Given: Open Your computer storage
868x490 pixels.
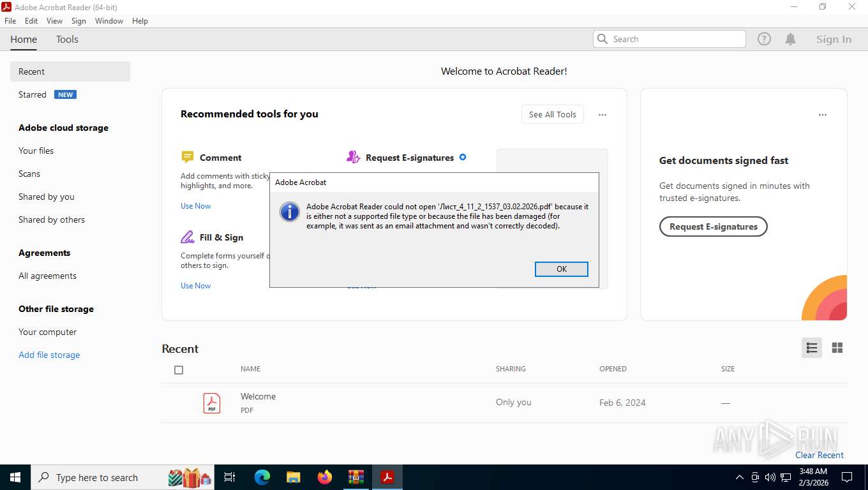Looking at the screenshot, I should (x=47, y=332).
